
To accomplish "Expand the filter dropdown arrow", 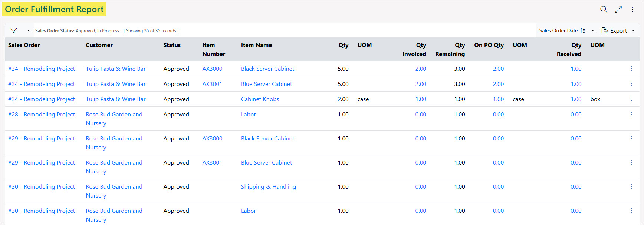I will coord(29,30).
